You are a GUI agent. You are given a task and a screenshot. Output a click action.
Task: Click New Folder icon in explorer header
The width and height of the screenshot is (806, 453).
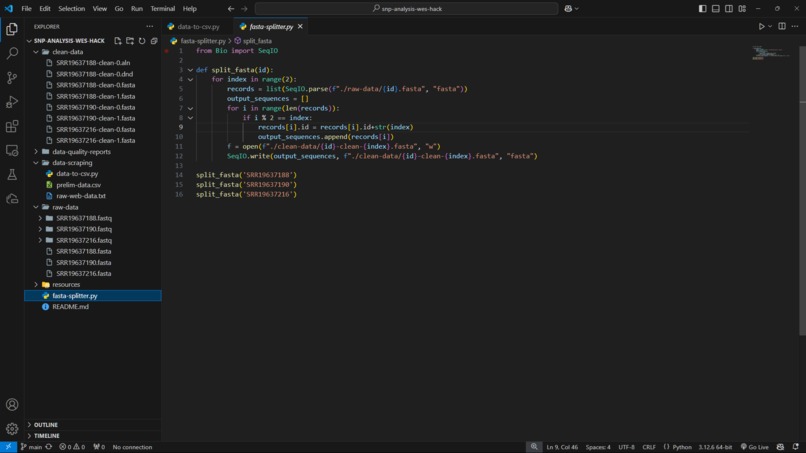[x=130, y=41]
